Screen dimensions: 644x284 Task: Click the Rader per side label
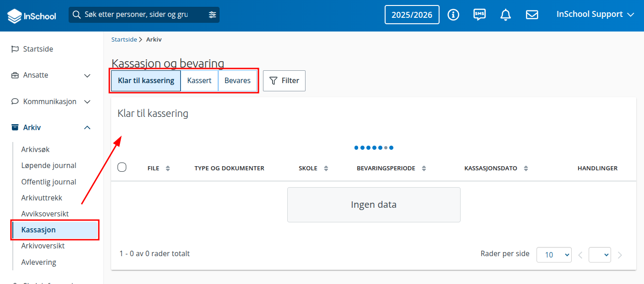505,253
